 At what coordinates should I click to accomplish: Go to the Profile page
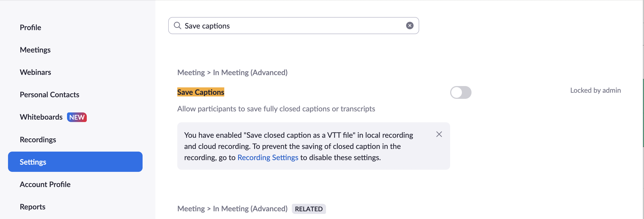click(x=30, y=27)
